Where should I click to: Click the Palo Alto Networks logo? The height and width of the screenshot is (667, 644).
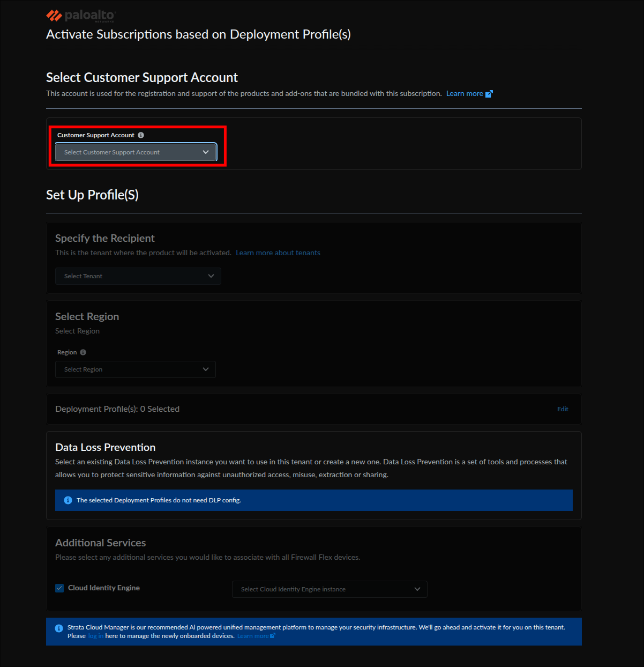tap(81, 16)
